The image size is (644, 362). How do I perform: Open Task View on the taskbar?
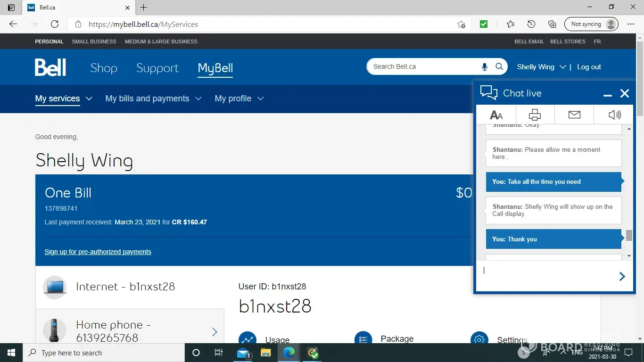(219, 353)
